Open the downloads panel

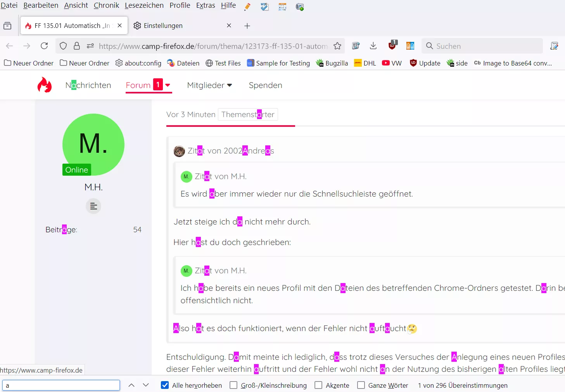[373, 46]
